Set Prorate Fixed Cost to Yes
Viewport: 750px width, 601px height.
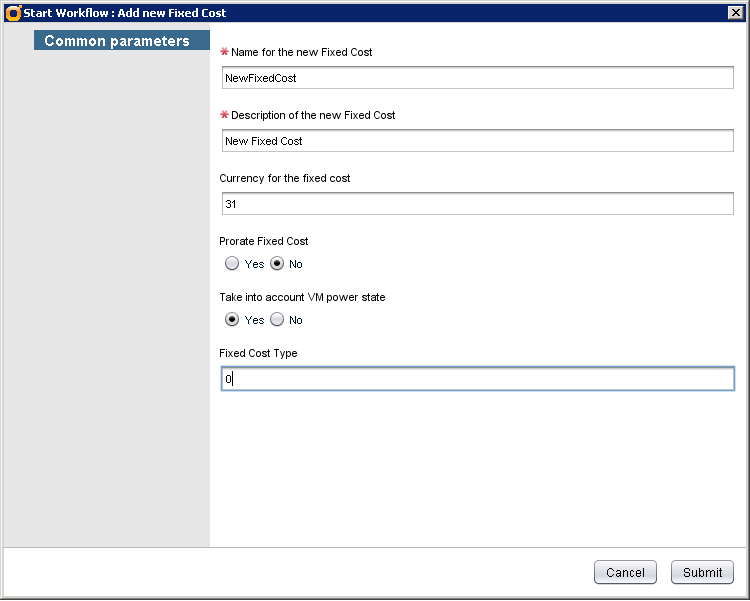[x=232, y=264]
